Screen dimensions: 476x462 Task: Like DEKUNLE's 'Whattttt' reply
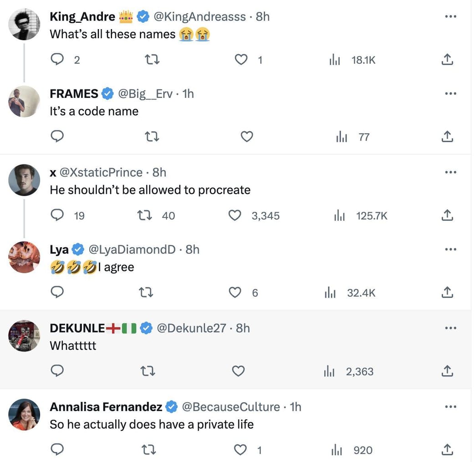click(238, 371)
